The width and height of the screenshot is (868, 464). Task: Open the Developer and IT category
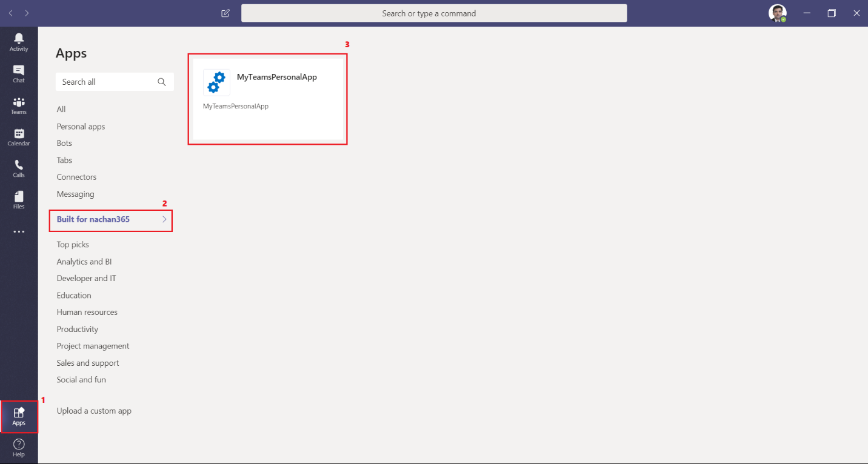pyautogui.click(x=86, y=279)
